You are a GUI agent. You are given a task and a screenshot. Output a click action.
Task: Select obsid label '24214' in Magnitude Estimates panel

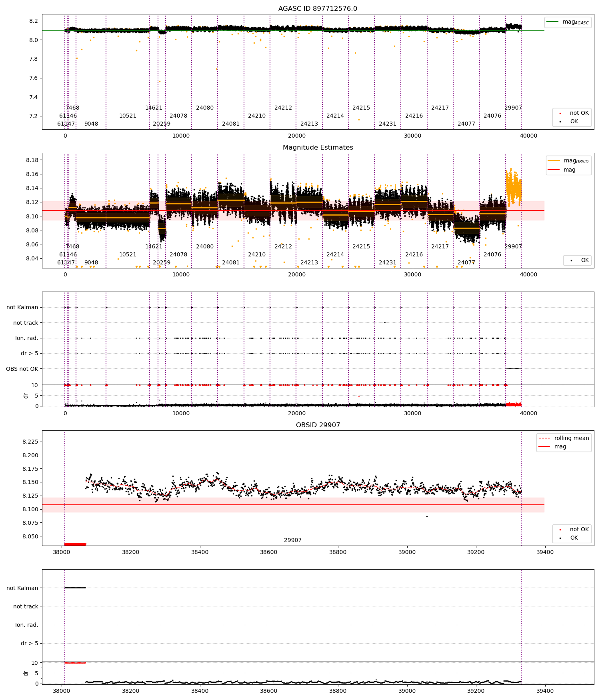point(335,255)
